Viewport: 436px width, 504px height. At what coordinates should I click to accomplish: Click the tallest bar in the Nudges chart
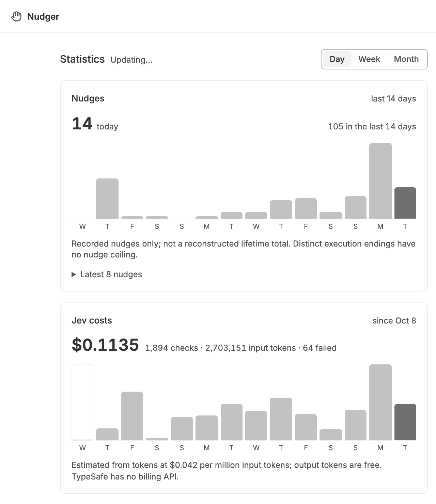(380, 181)
